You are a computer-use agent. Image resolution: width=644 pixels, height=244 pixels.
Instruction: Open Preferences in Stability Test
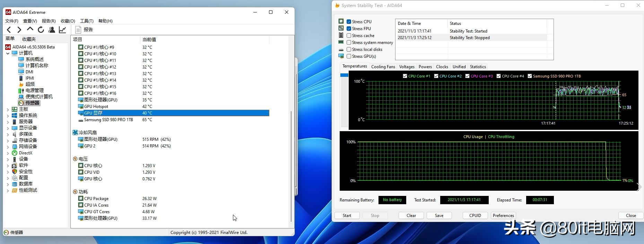pyautogui.click(x=503, y=215)
